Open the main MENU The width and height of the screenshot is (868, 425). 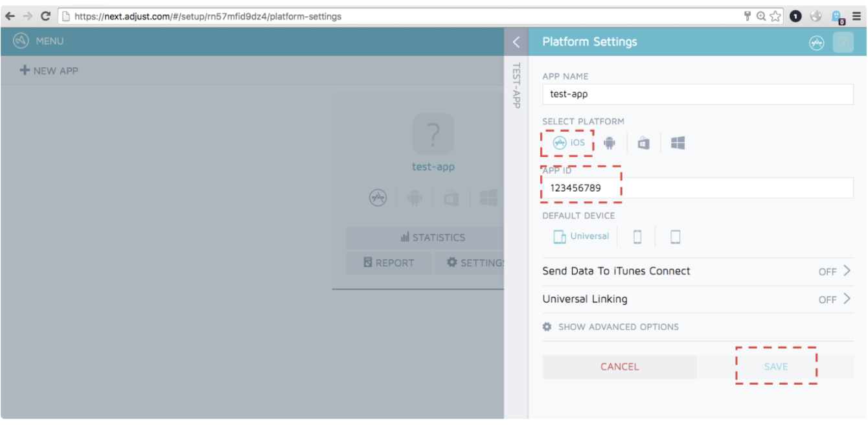tap(38, 41)
